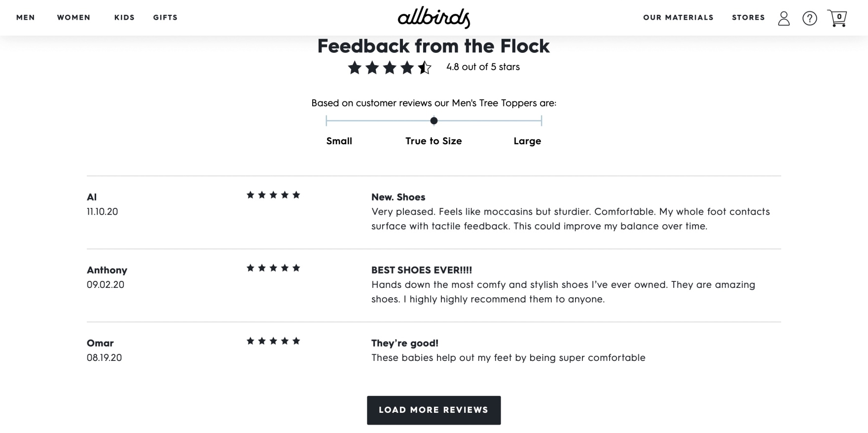Click Anthony's five-star review rating
868x433 pixels.
[273, 268]
